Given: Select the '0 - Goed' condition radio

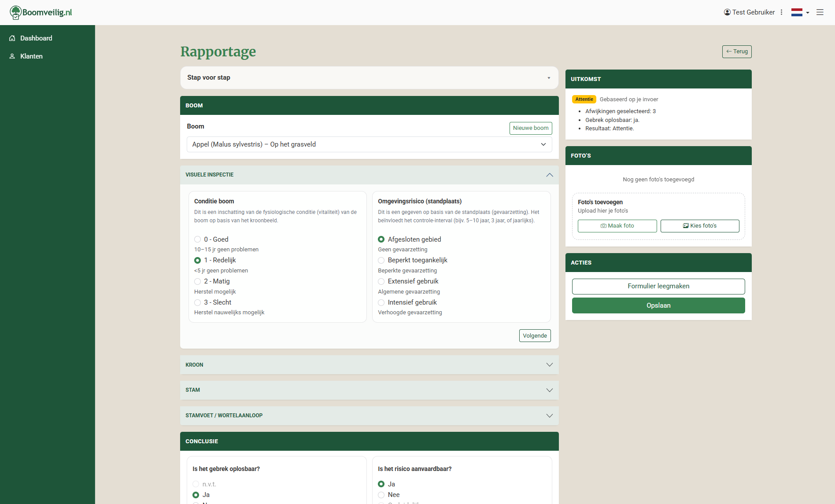Looking at the screenshot, I should pyautogui.click(x=198, y=239).
